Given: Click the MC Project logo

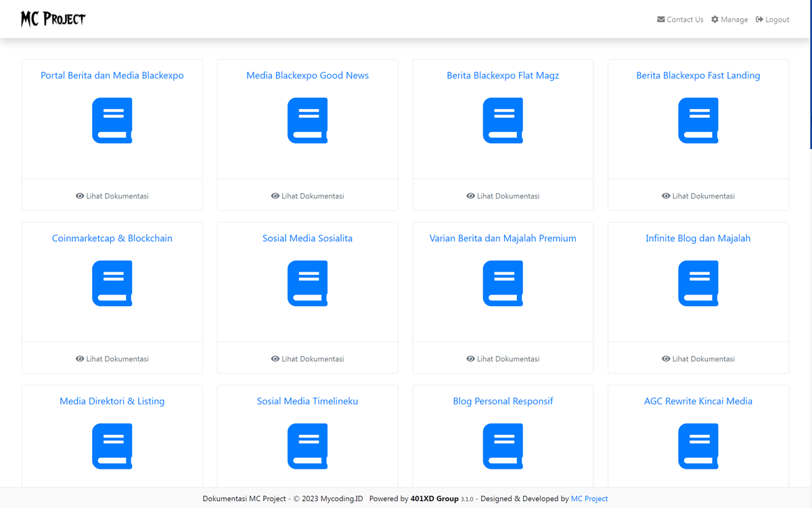Looking at the screenshot, I should pyautogui.click(x=53, y=18).
